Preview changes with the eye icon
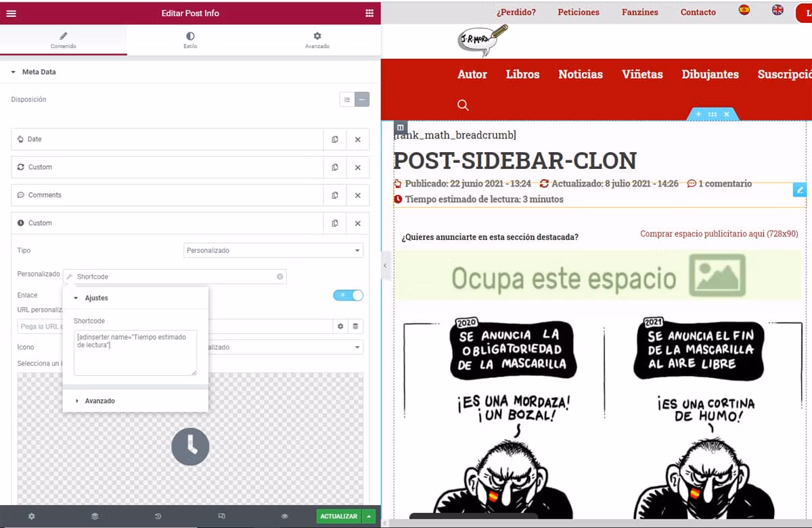The height and width of the screenshot is (528, 812). coord(285,517)
